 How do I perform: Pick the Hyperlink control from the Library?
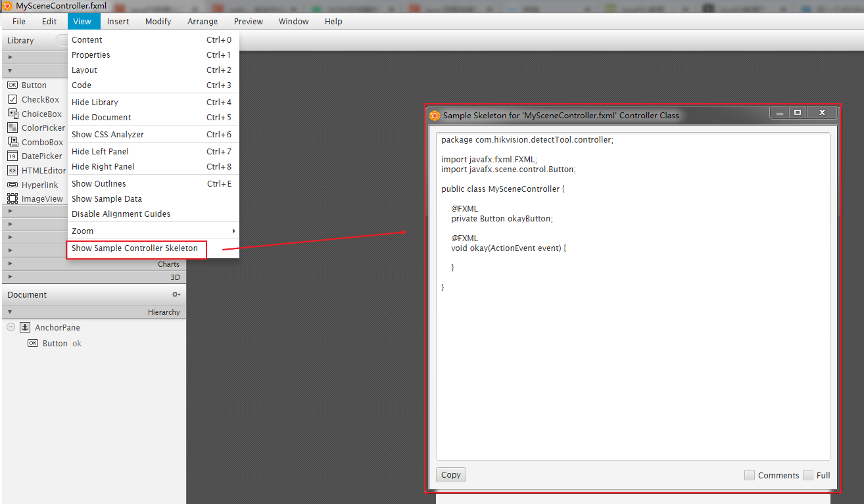pos(32,184)
